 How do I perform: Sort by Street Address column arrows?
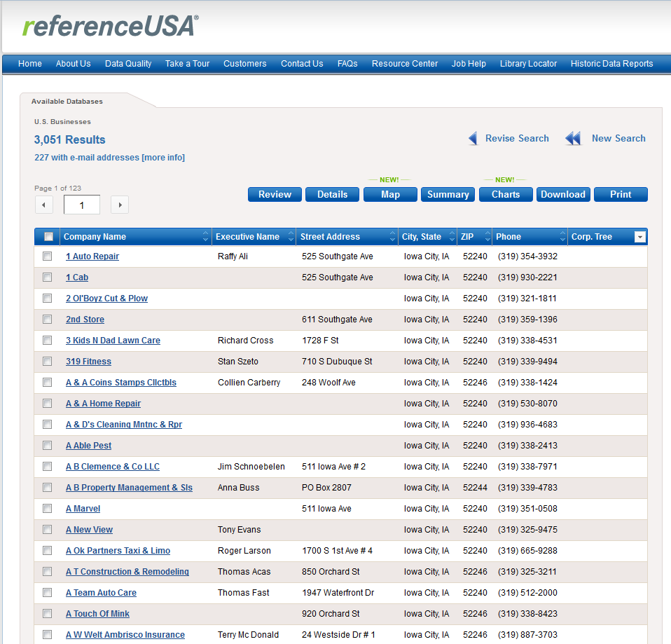click(391, 237)
